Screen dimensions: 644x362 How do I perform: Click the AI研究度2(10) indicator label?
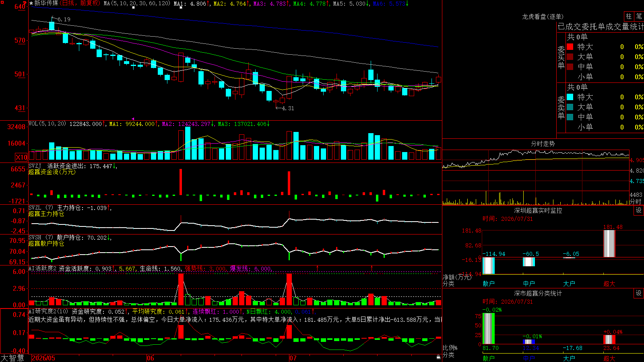point(48,311)
